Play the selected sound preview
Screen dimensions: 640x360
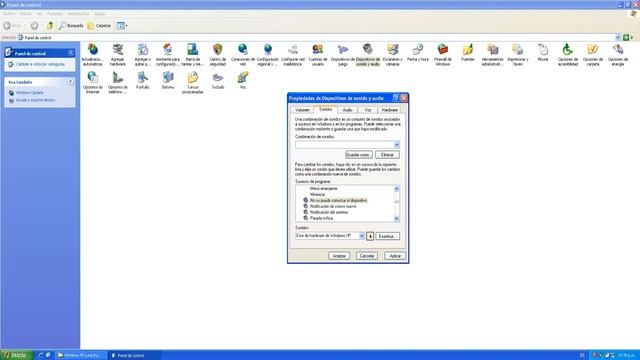(370, 236)
